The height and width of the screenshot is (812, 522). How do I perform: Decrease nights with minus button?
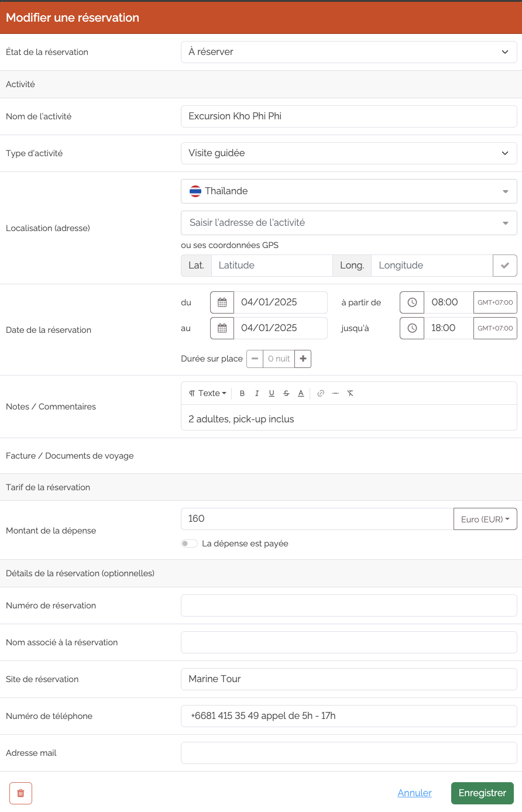tap(255, 359)
